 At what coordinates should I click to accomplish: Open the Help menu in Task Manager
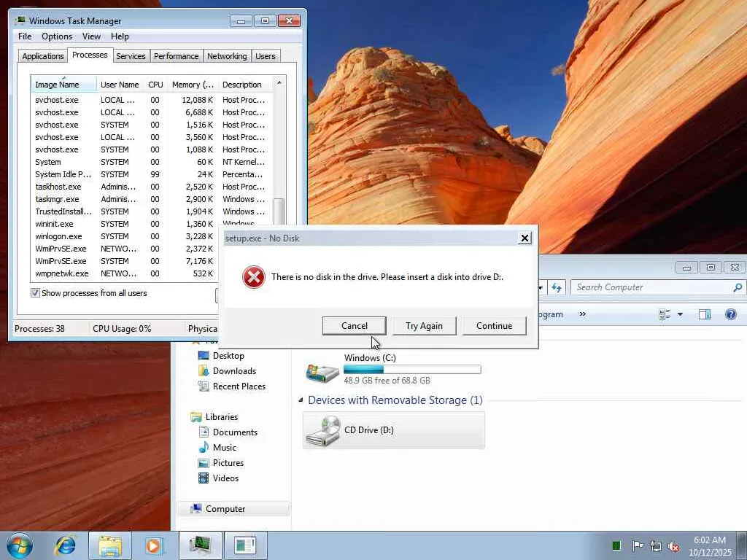coord(120,36)
